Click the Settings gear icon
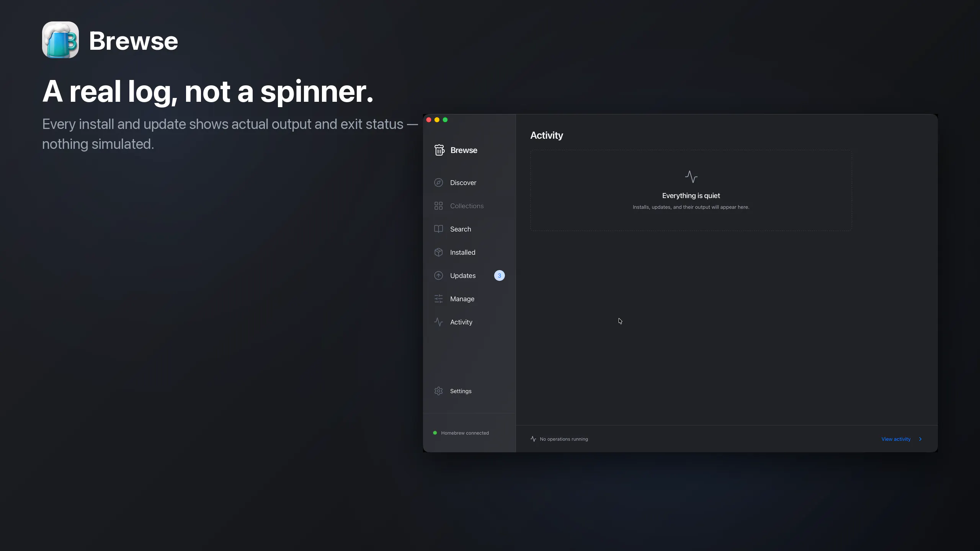Image resolution: width=980 pixels, height=551 pixels. 439,391
